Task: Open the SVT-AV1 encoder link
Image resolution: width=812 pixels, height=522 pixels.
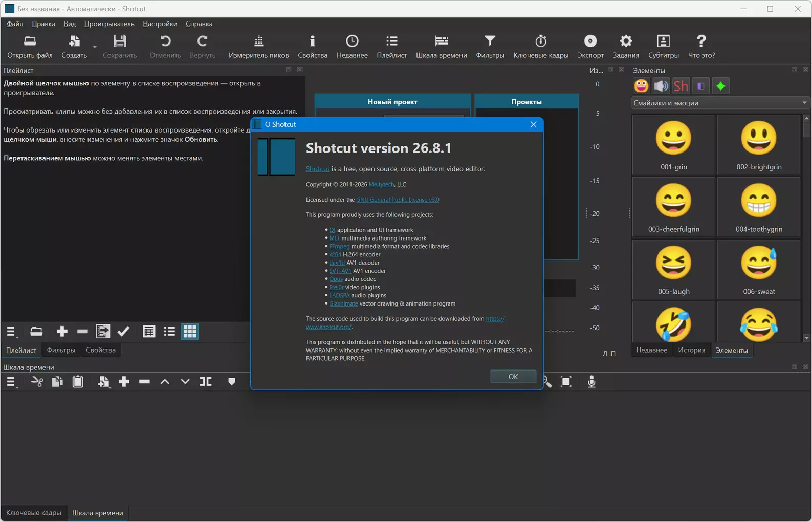Action: tap(340, 271)
